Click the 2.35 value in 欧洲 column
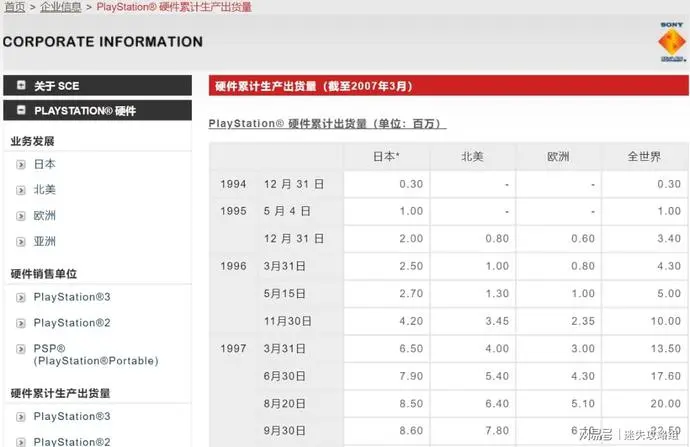 point(583,321)
